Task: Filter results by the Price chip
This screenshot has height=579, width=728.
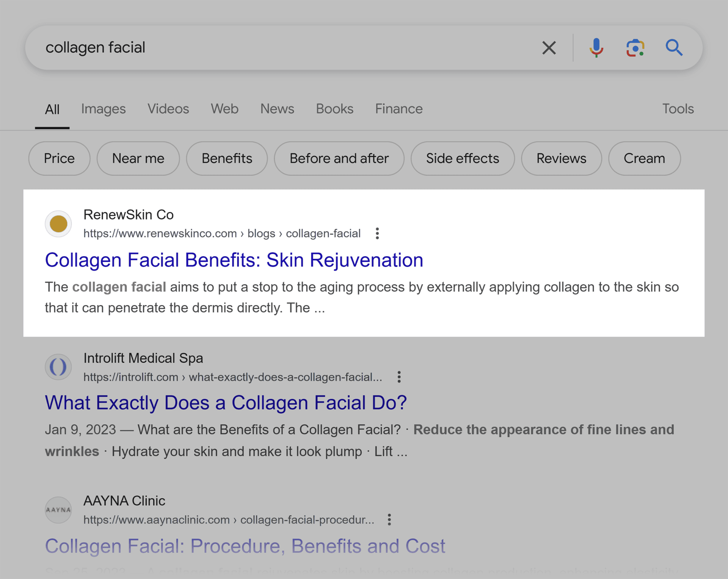Action: coord(60,158)
